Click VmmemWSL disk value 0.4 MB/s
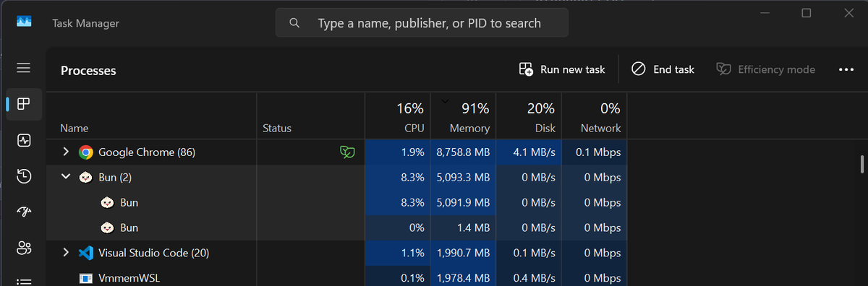The width and height of the screenshot is (868, 286). 535,278
